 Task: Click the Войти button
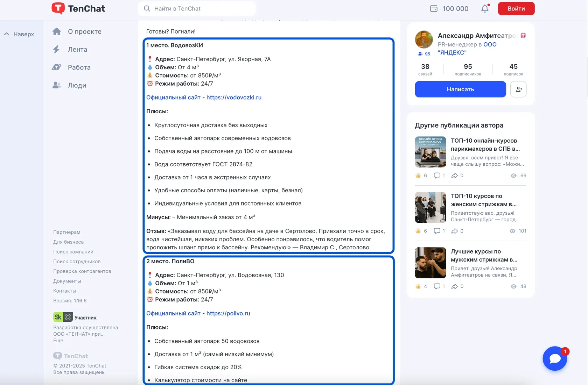pyautogui.click(x=516, y=8)
